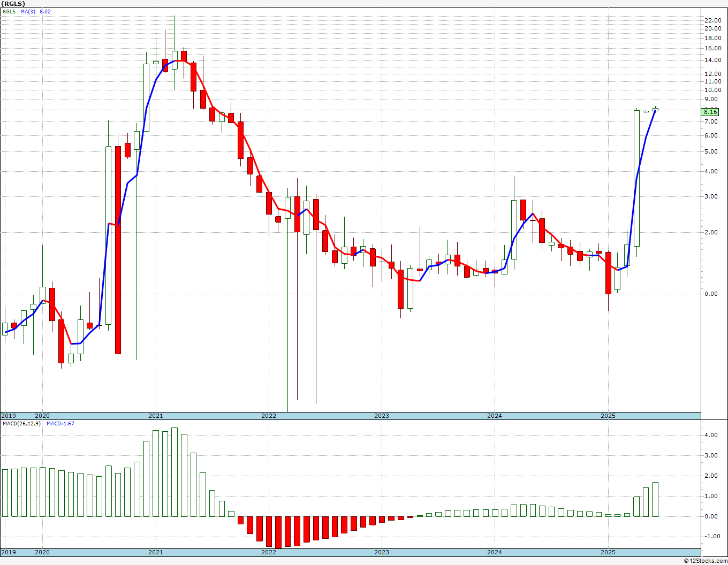Select the 4.00 label on the price axis
Screen dimensions: 728x565
712,171
